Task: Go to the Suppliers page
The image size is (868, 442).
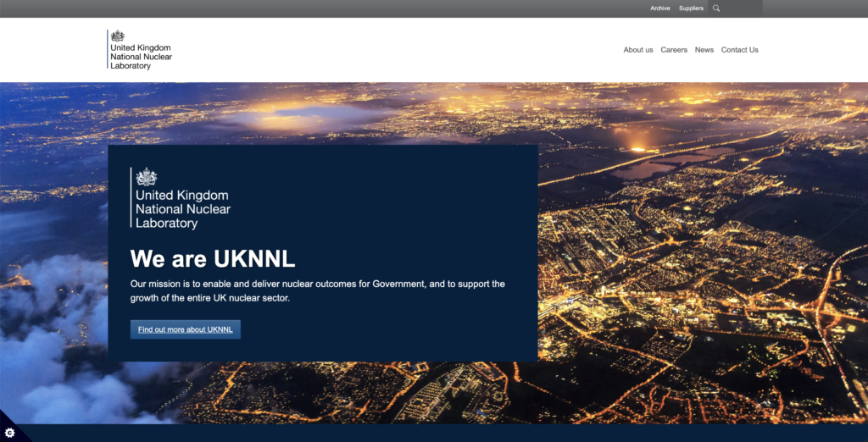Action: 691,8
